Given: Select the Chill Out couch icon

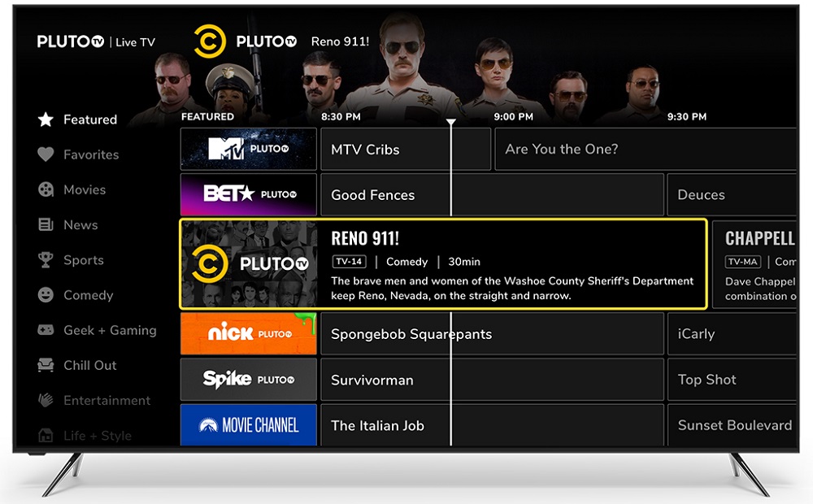Looking at the screenshot, I should coord(46,365).
